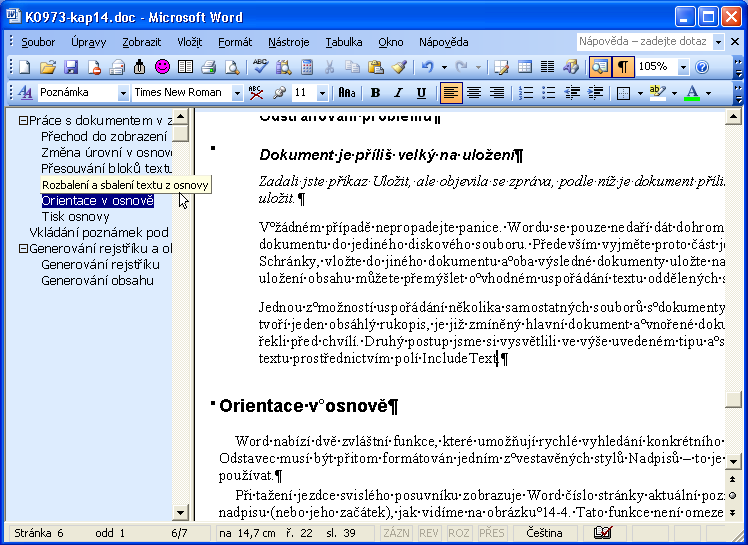Screen dimensions: 748x545
Task: Go to Vkládání poznámek pod heading
Action: pos(99,233)
